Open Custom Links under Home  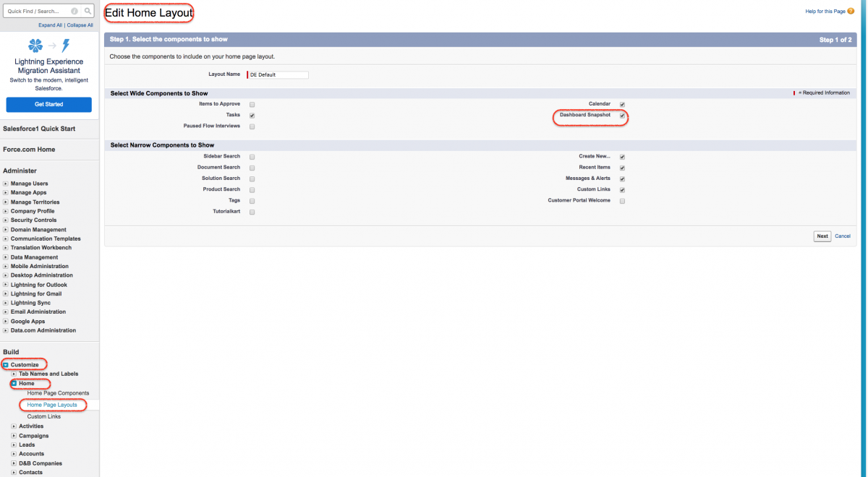[x=44, y=417]
